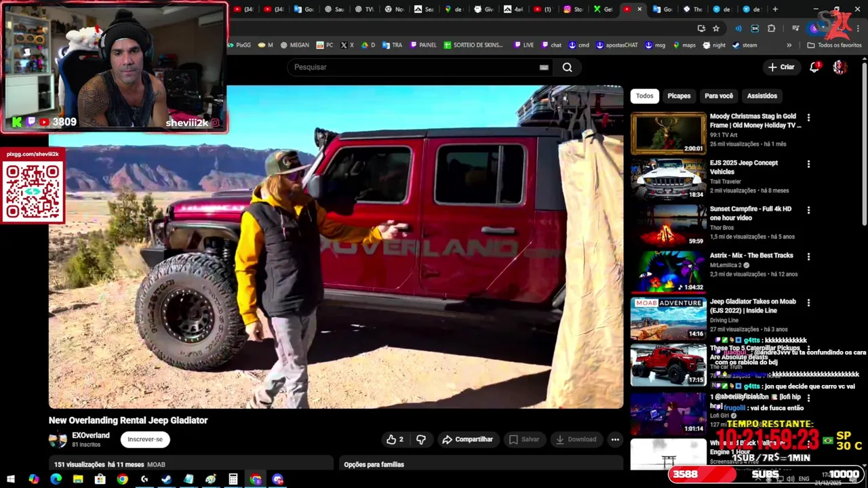This screenshot has width=868, height=488.
Task: Open Logitech G HUB from the taskbar
Action: tap(144, 479)
